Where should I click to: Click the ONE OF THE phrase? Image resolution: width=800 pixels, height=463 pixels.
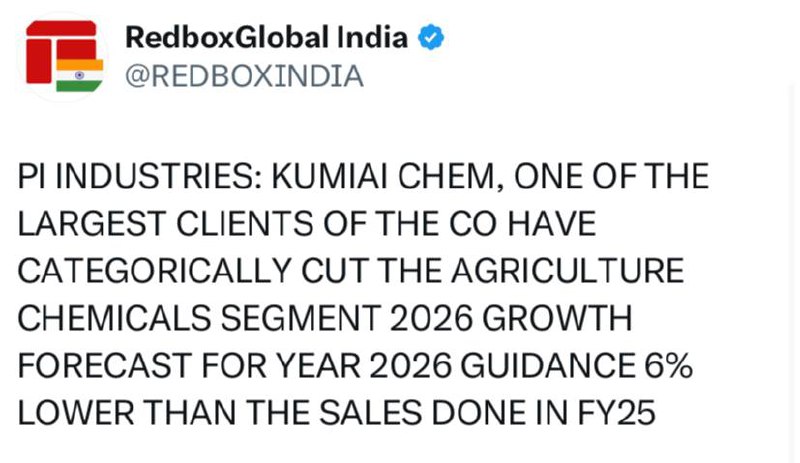(x=611, y=177)
